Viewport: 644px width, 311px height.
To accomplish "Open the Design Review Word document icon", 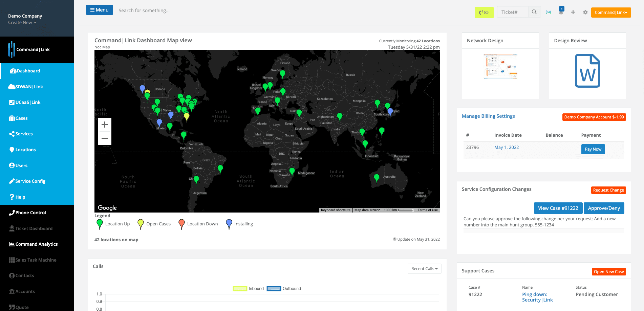I will [x=587, y=71].
